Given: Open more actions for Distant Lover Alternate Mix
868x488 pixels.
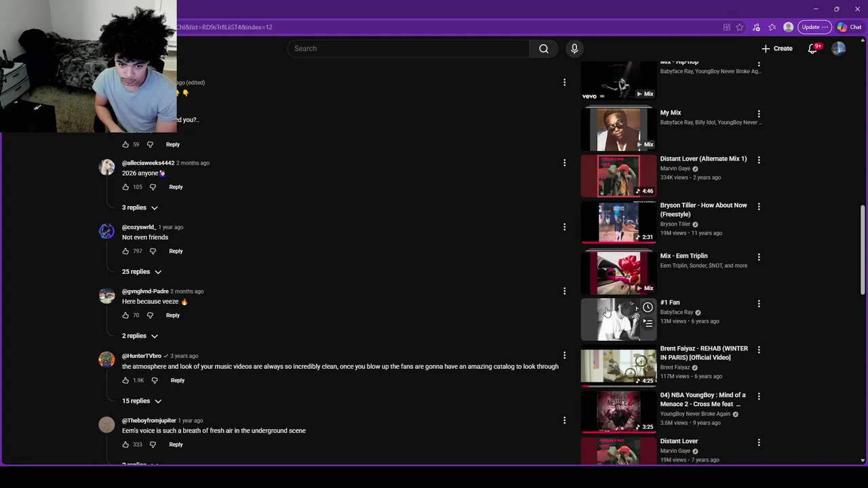Looking at the screenshot, I should pos(759,160).
